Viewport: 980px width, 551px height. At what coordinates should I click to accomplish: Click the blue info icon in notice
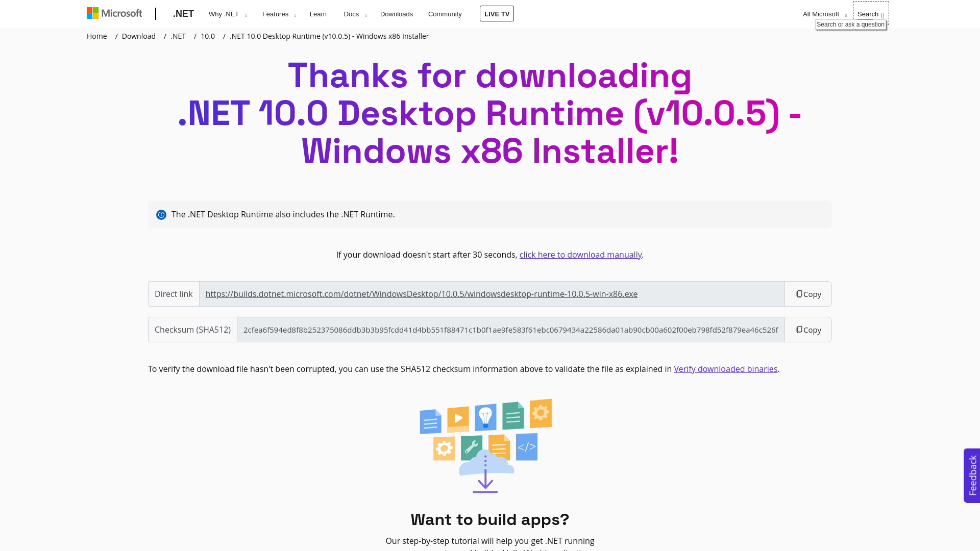(x=161, y=215)
